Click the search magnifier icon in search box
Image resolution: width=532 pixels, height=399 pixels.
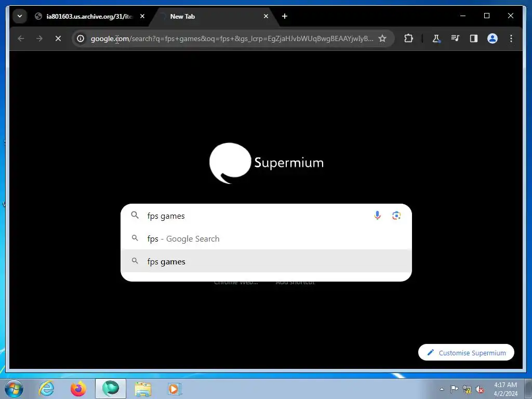(135, 215)
